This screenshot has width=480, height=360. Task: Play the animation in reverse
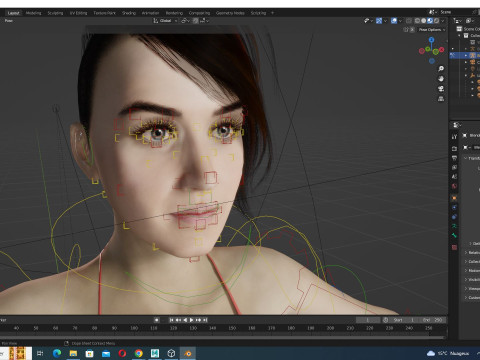coord(185,320)
